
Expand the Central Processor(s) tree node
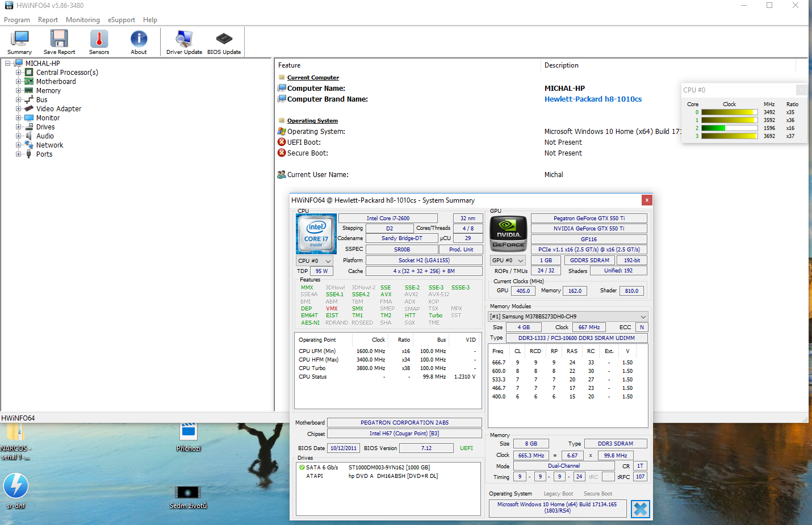[19, 73]
